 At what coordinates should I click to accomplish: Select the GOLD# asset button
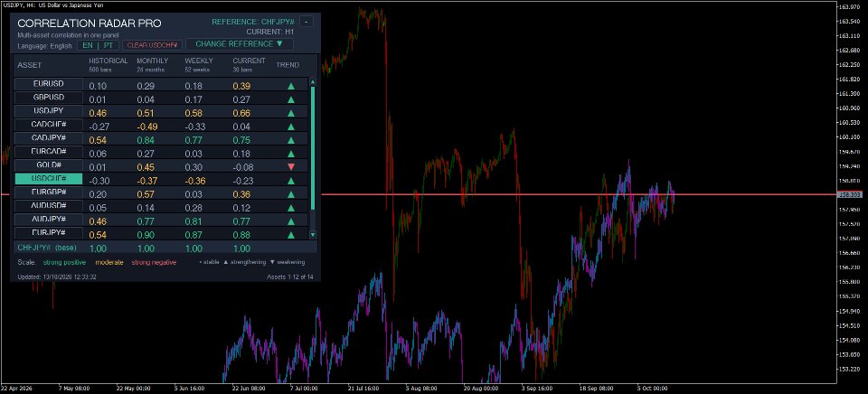point(49,164)
